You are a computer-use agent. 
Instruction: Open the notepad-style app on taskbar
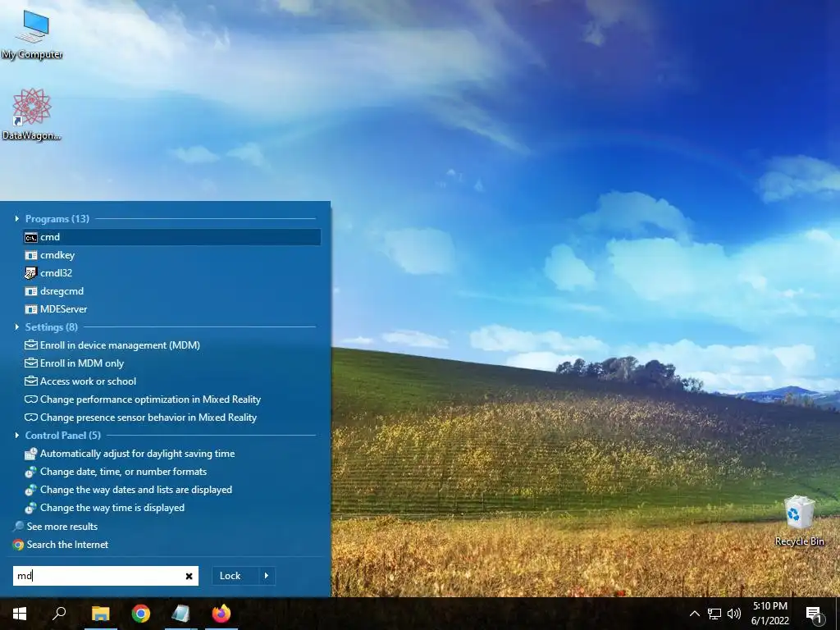click(181, 614)
